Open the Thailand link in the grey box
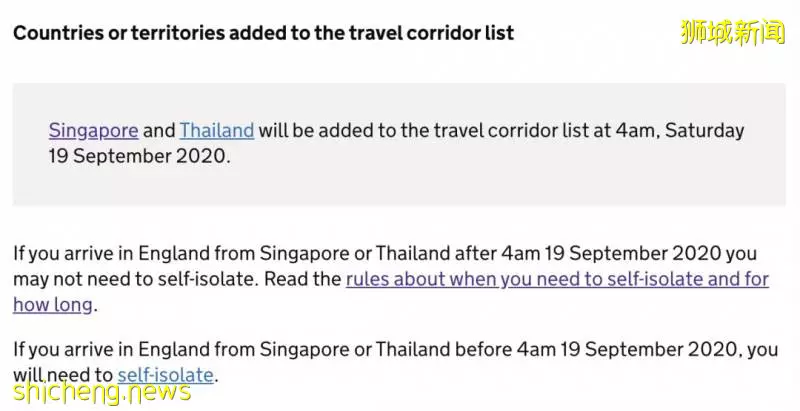The height and width of the screenshot is (411, 800). [x=216, y=131]
